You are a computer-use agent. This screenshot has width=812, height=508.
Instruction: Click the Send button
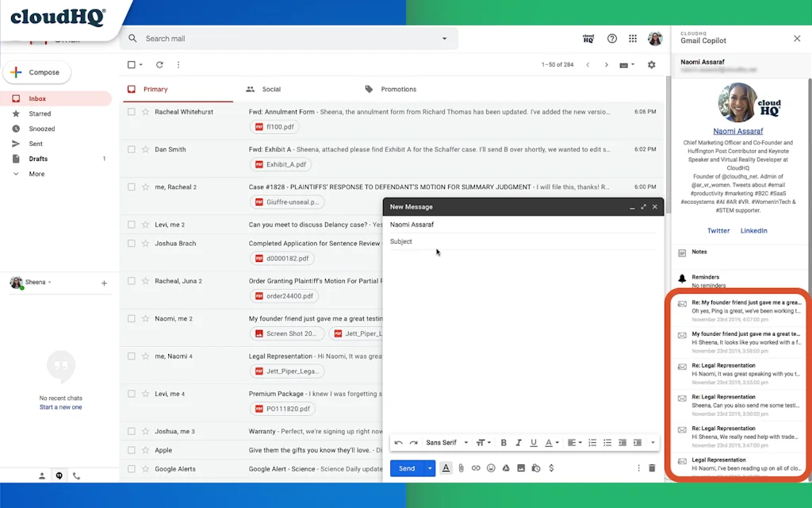pos(407,468)
